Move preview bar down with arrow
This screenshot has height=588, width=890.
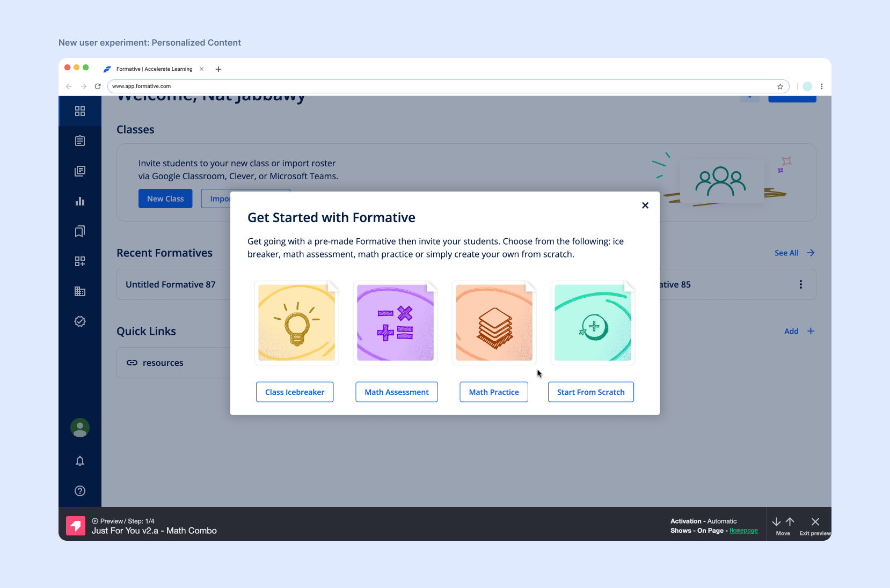pos(776,522)
